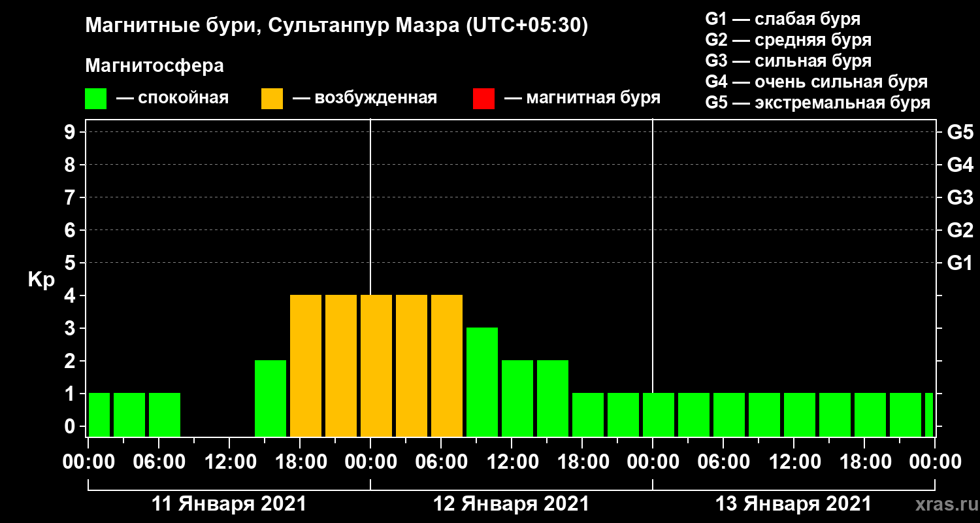The image size is (980, 523).
Task: Click the "18:00" time label above "11 Января 2021"
Action: [300, 462]
